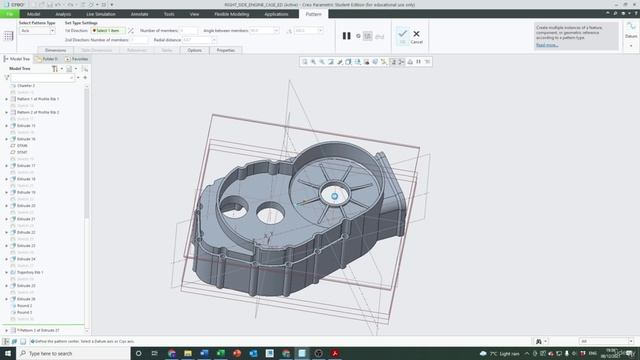
Task: Open the Word icon on the taskbar
Action: coord(204,353)
